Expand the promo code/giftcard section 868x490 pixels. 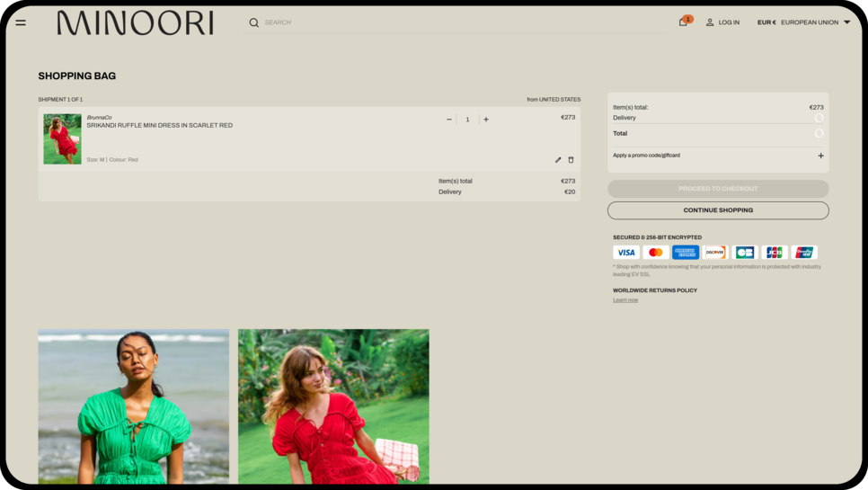820,156
